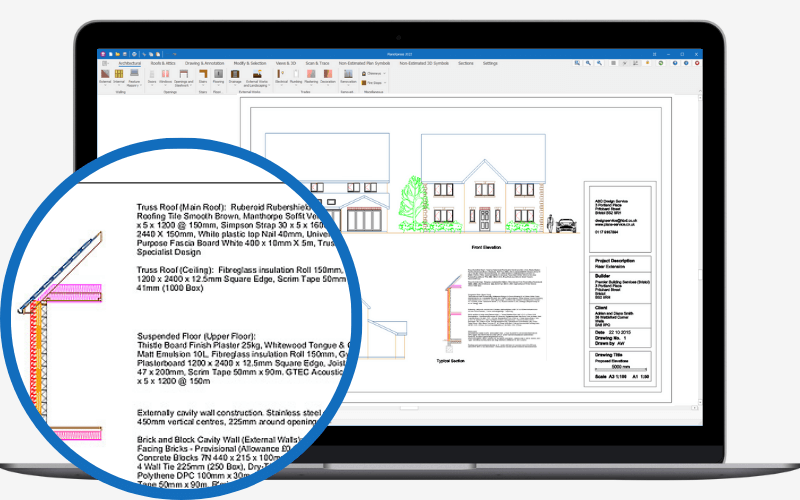Click the zoom extents magnifier icon

(577, 63)
